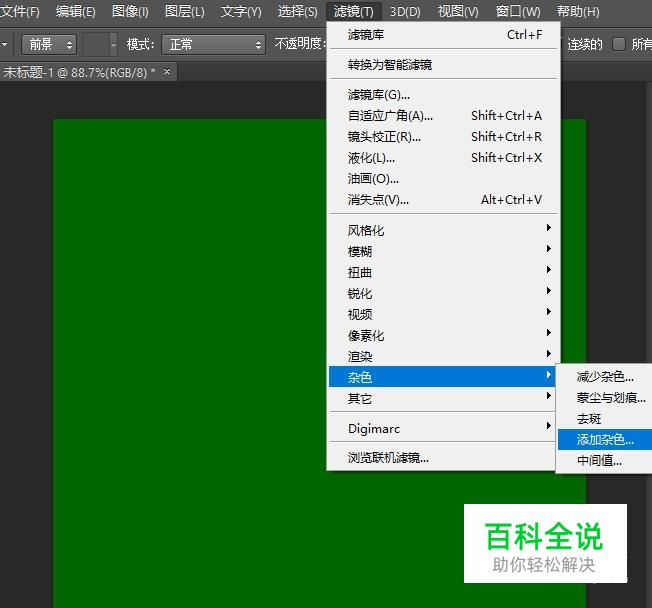Open the 选择(S) menu
The width and height of the screenshot is (652, 608).
pyautogui.click(x=297, y=11)
